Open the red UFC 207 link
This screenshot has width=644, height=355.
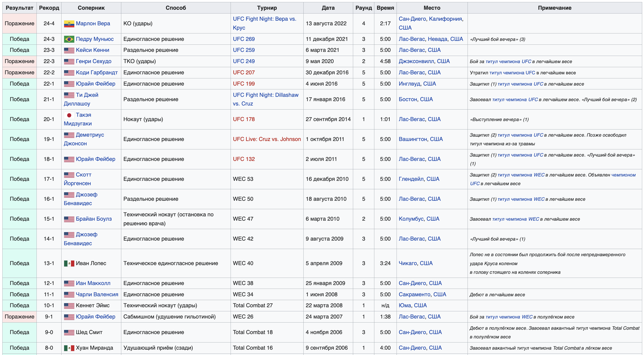point(244,73)
